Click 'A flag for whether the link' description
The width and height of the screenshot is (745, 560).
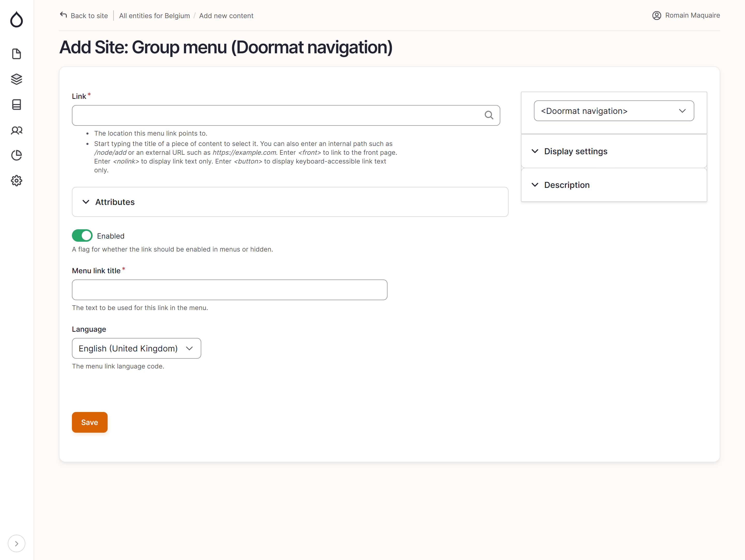(173, 249)
